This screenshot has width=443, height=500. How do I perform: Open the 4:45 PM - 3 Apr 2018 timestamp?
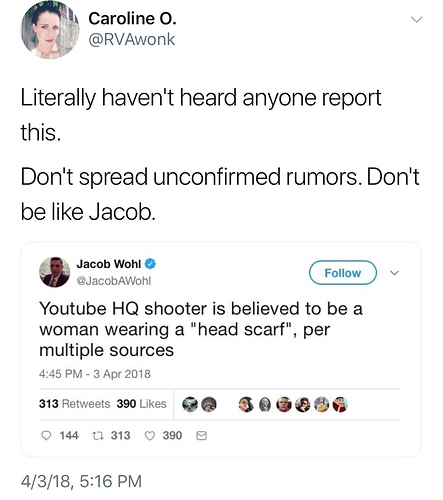(95, 374)
